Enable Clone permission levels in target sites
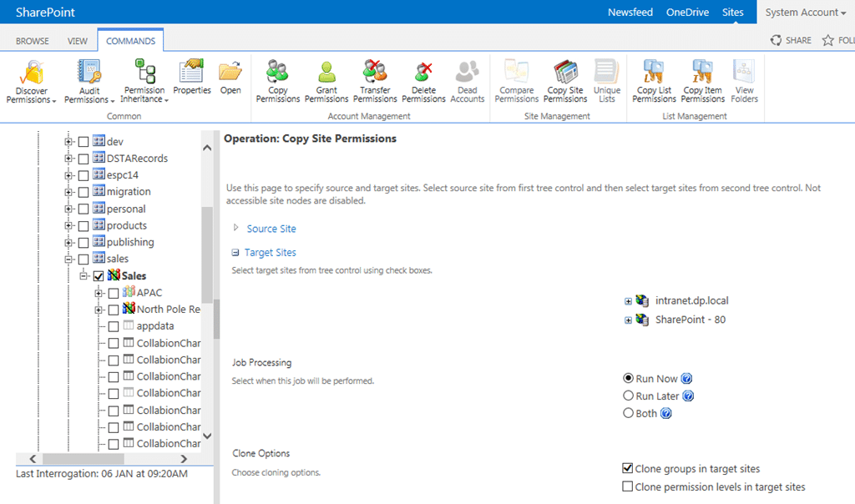Viewport: 855px width, 504px height. coord(628,486)
